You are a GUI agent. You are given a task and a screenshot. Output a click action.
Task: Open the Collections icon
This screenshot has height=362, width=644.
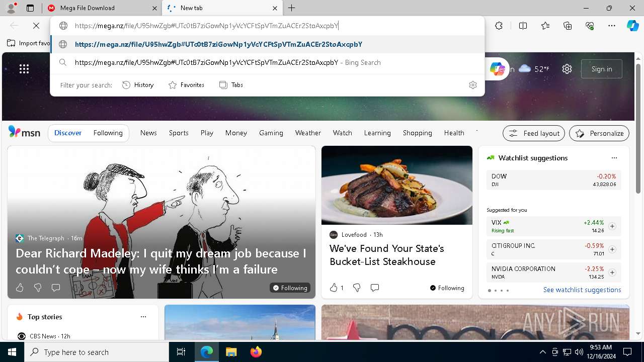[x=568, y=26]
